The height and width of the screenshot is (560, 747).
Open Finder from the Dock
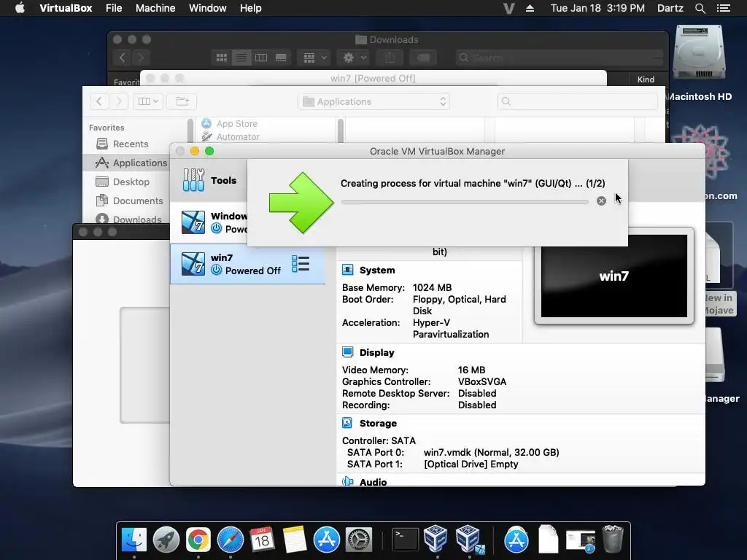coord(134,540)
